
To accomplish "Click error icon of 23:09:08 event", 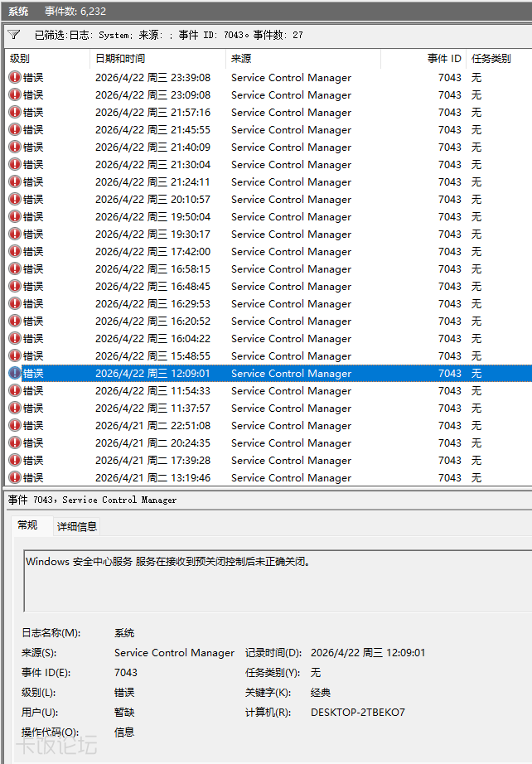I will (15, 94).
